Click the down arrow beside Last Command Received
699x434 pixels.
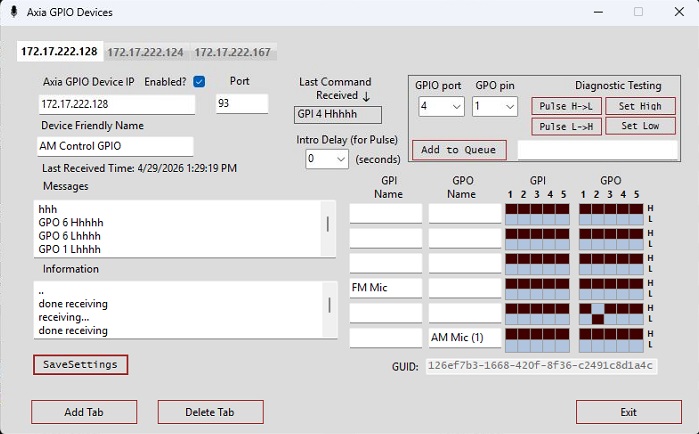(365, 96)
